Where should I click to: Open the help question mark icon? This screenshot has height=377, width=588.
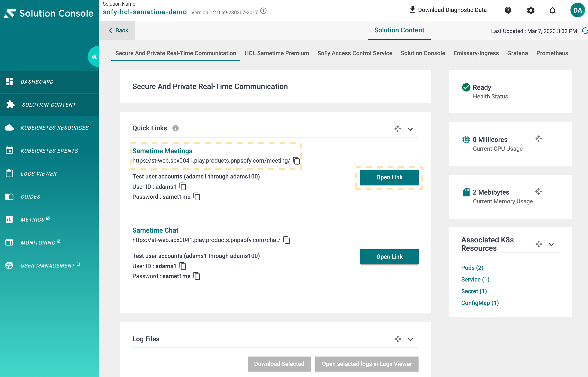pos(508,10)
